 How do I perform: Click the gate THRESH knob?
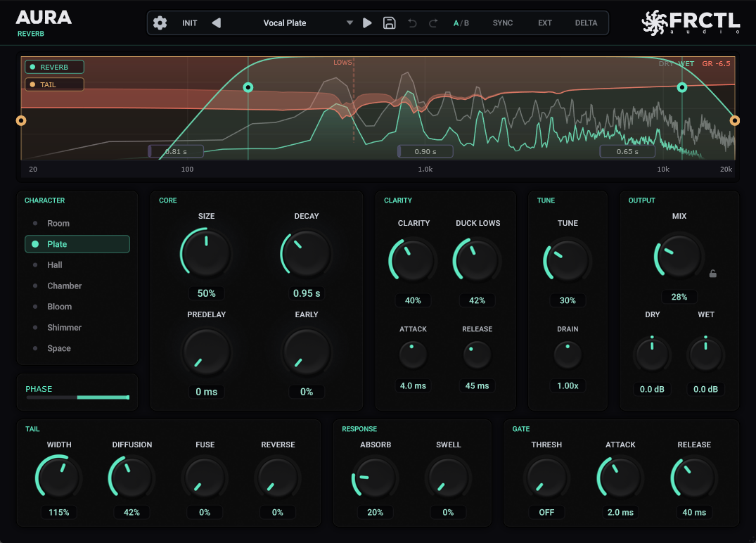pyautogui.click(x=546, y=477)
